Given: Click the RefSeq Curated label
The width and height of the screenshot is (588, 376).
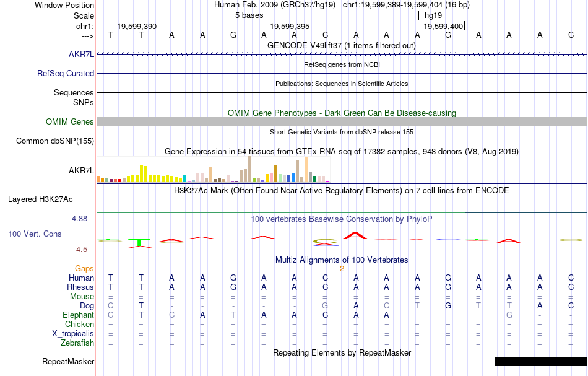Looking at the screenshot, I should 65,73.
